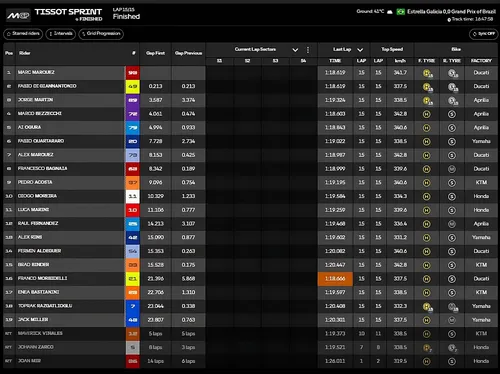Click Bezzecchi's gap to first 4.061
The width and height of the screenshot is (500, 374).
pyautogui.click(x=155, y=114)
